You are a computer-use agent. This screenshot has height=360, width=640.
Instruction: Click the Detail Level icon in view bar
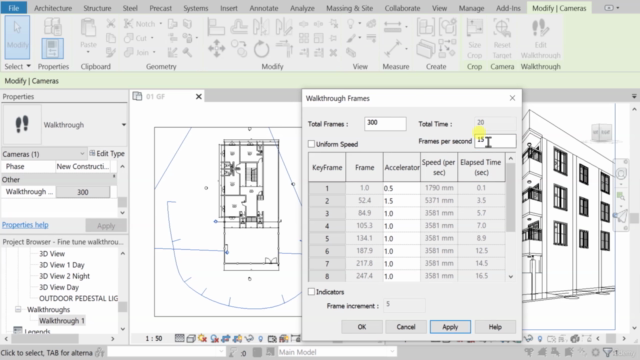coord(179,338)
